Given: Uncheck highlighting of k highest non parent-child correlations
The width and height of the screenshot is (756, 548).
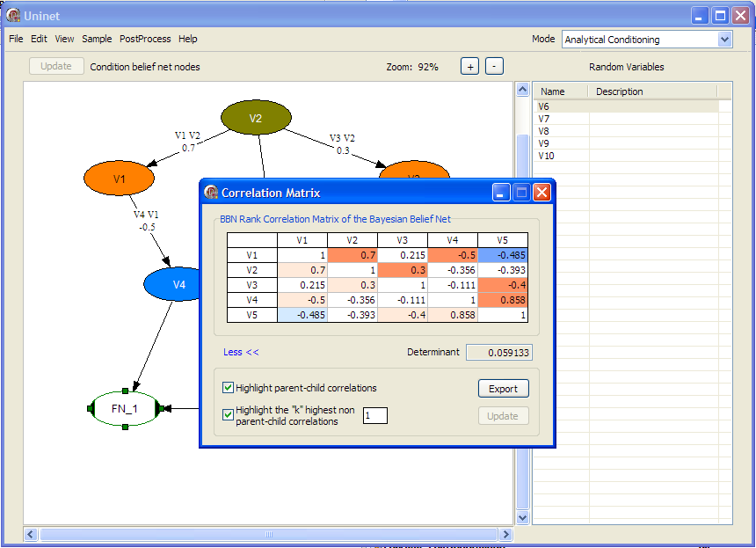Looking at the screenshot, I should [228, 413].
